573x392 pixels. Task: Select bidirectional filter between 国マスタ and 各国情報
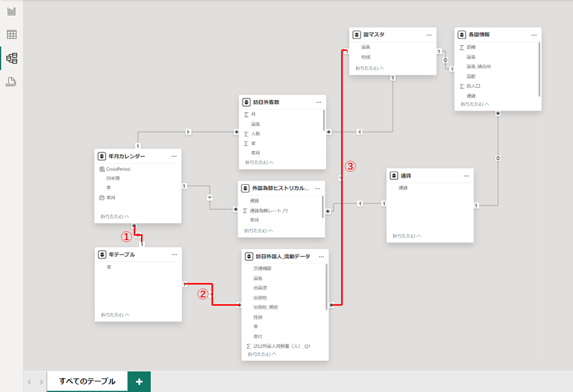click(445, 60)
